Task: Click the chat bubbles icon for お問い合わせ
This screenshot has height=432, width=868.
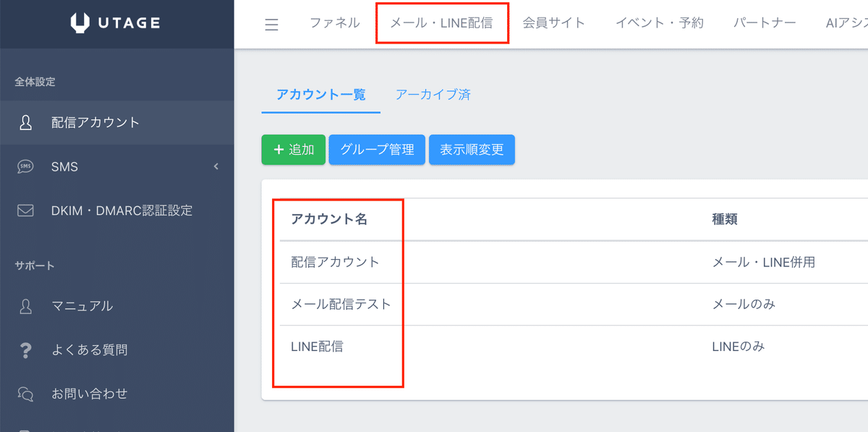Action: tap(25, 394)
